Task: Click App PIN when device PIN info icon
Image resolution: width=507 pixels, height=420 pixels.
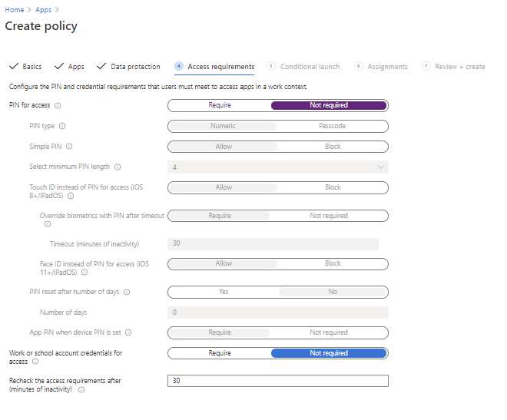Action: (128, 332)
